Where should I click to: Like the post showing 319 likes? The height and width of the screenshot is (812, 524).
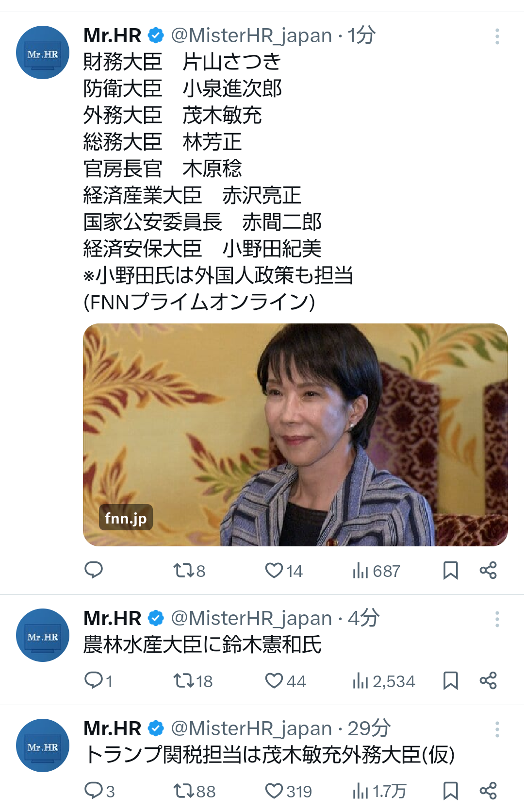tap(289, 791)
